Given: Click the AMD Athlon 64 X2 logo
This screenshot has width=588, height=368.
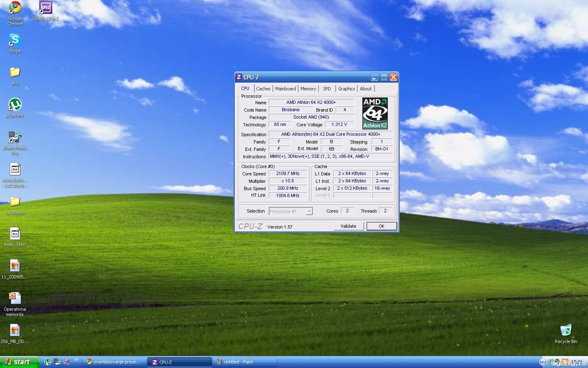Looking at the screenshot, I should click(x=375, y=113).
